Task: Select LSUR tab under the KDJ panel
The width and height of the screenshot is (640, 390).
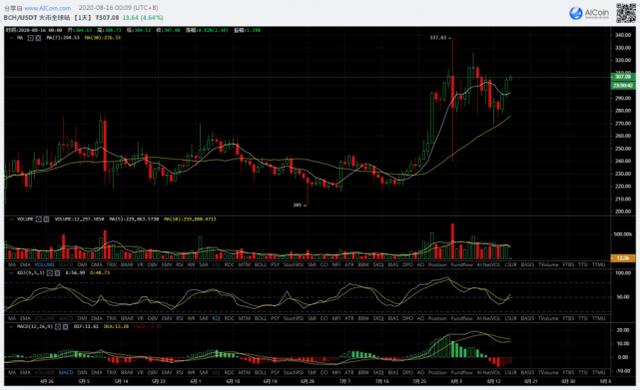Action: (x=511, y=318)
